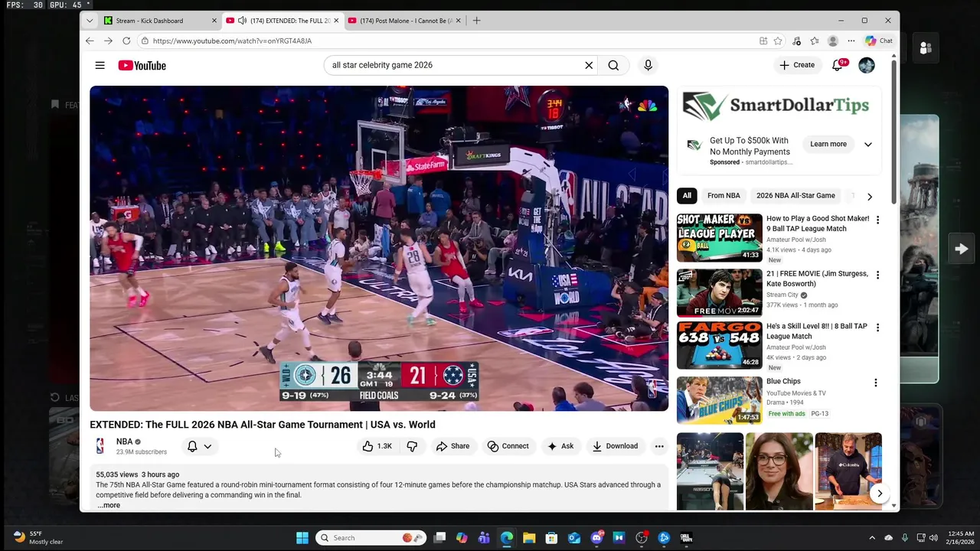Open more actions menu under video
The height and width of the screenshot is (551, 980).
click(659, 446)
